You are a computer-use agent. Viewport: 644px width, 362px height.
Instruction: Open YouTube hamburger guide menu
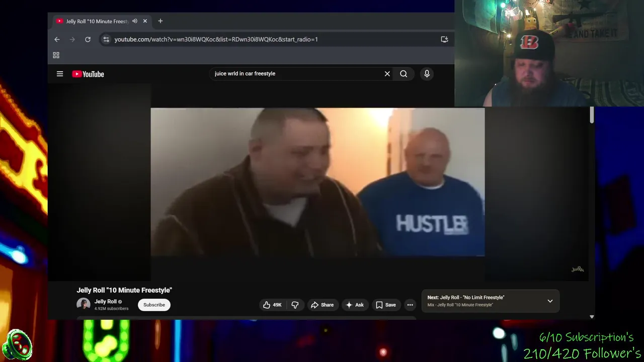click(x=60, y=74)
